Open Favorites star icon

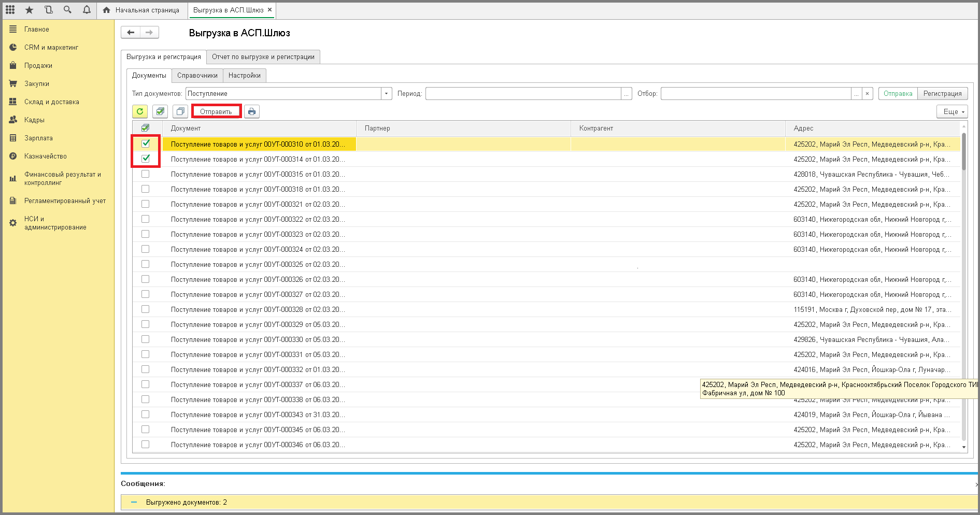(x=29, y=10)
